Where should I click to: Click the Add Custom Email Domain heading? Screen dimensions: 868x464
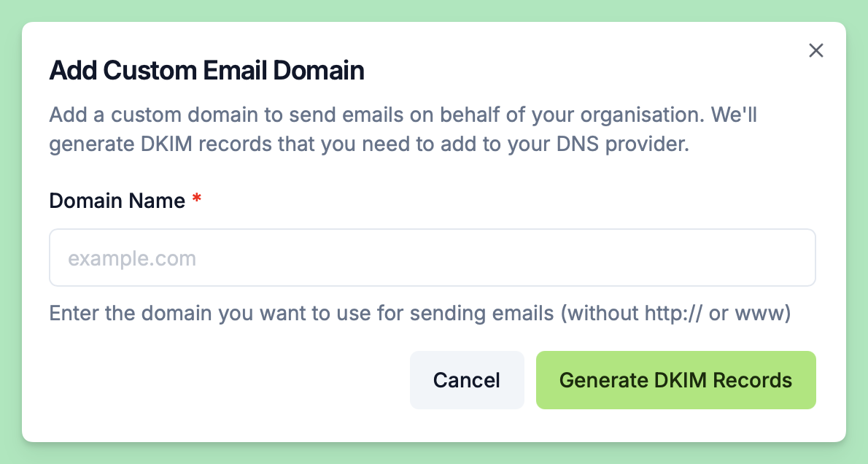pos(206,71)
